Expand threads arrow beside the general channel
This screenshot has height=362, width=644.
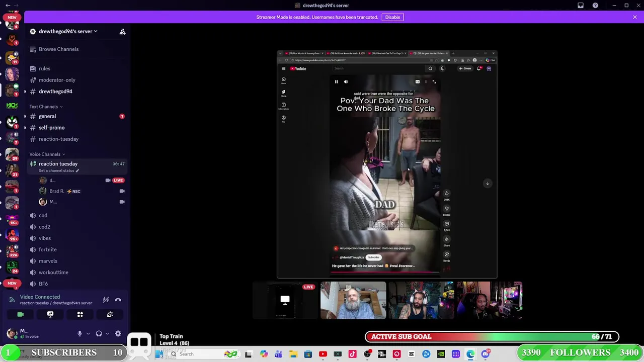click(x=25, y=116)
